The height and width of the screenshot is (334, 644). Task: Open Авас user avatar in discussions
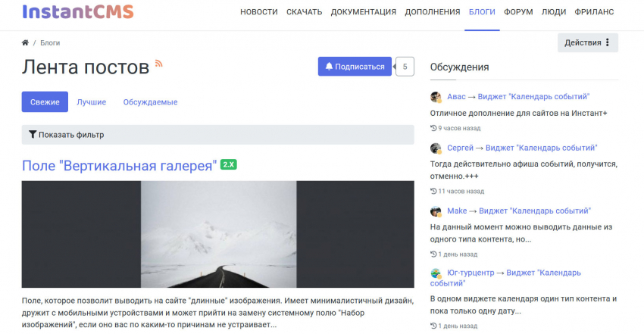tap(436, 97)
